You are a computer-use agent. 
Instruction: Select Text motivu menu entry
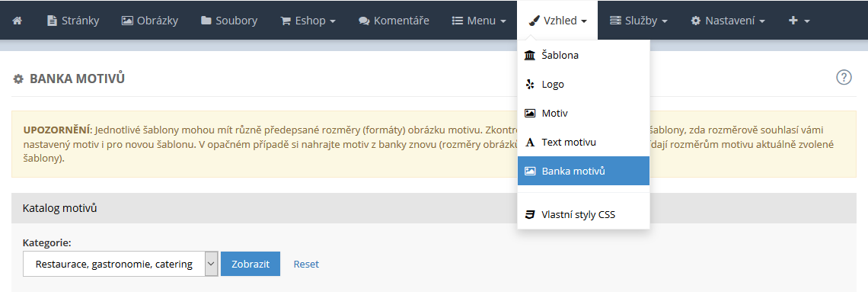click(583, 142)
